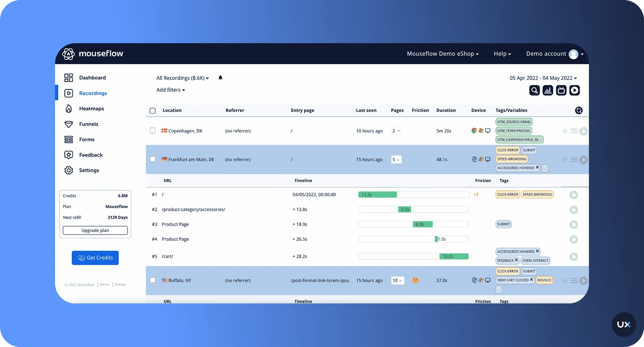This screenshot has height=347, width=644.
Task: Star the Copenhagen, DK recording
Action: click(x=565, y=131)
